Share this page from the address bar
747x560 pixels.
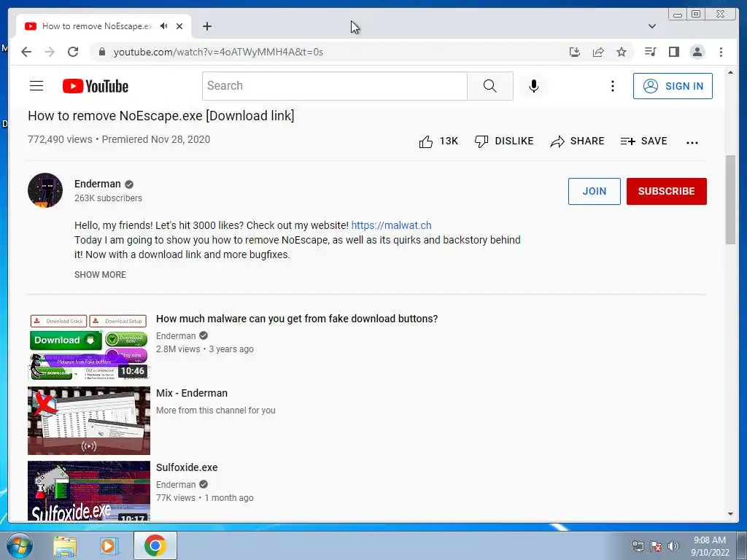598,52
